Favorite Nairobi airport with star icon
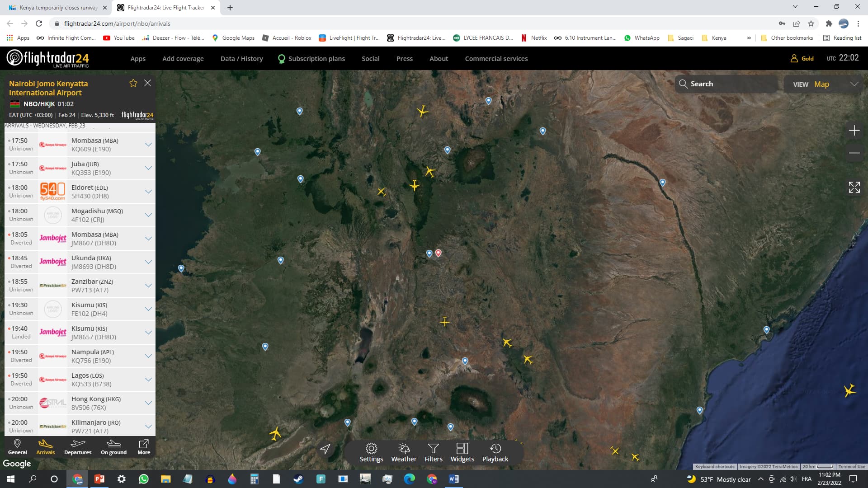868x488 pixels. (133, 83)
